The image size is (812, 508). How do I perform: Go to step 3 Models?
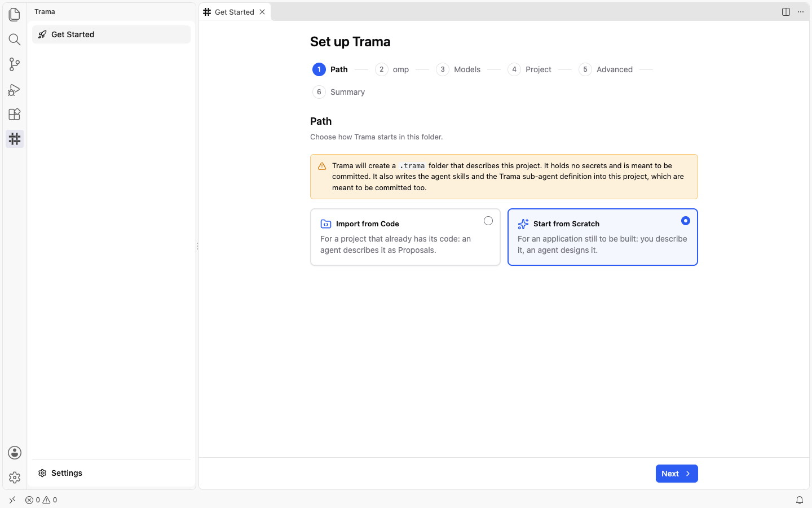click(x=458, y=69)
